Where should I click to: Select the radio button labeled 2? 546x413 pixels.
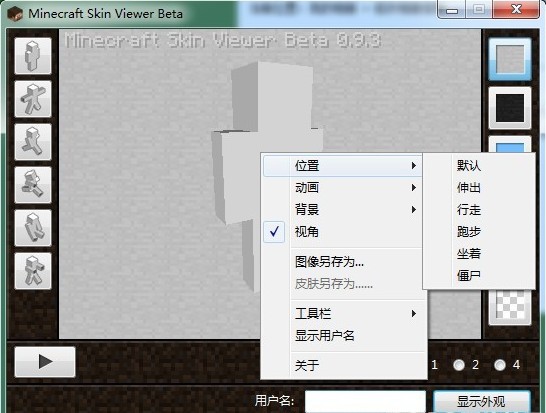pyautogui.click(x=459, y=365)
